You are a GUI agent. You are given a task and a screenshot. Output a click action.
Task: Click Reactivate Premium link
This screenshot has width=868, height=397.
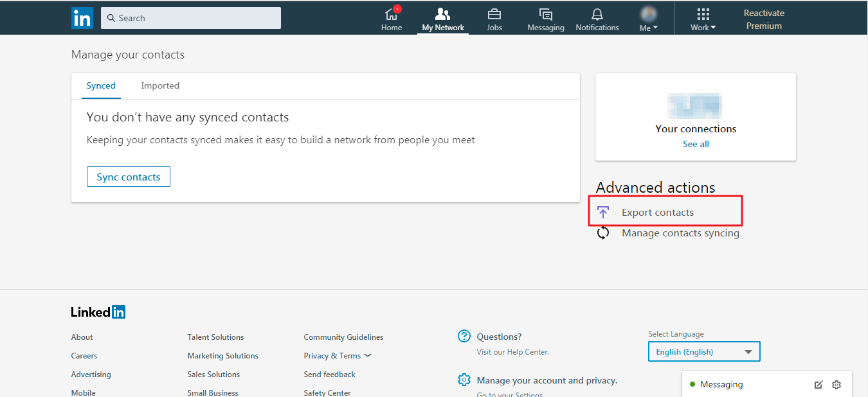(x=764, y=19)
